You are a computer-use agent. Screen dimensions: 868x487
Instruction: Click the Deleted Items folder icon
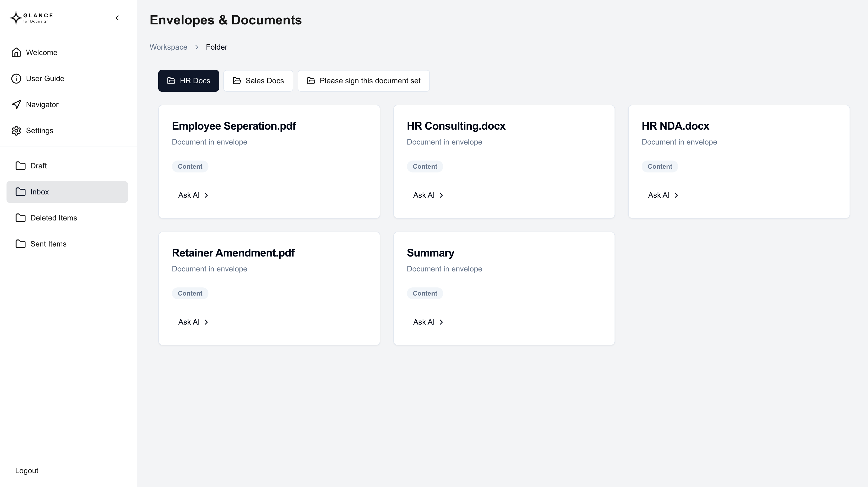point(21,218)
